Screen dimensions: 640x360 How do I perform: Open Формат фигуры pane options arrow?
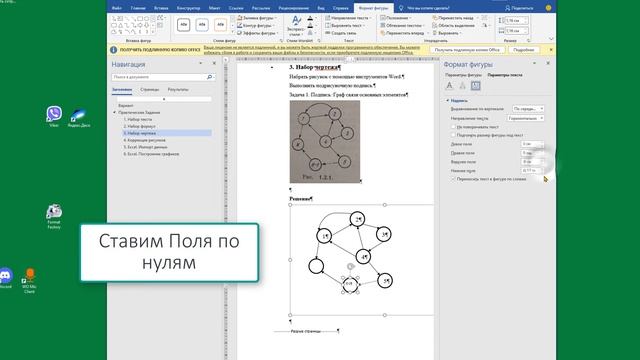click(534, 63)
